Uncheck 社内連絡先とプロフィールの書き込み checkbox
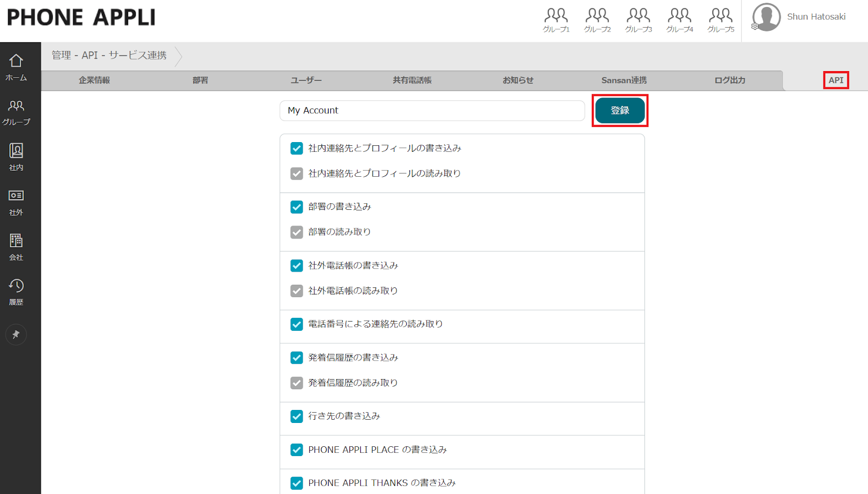Viewport: 868px width, 494px height. pos(297,149)
